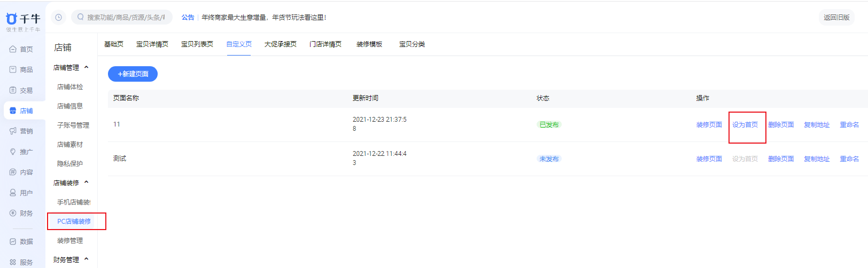The width and height of the screenshot is (868, 268).
Task: Click the +新建页面 button
Action: (133, 74)
